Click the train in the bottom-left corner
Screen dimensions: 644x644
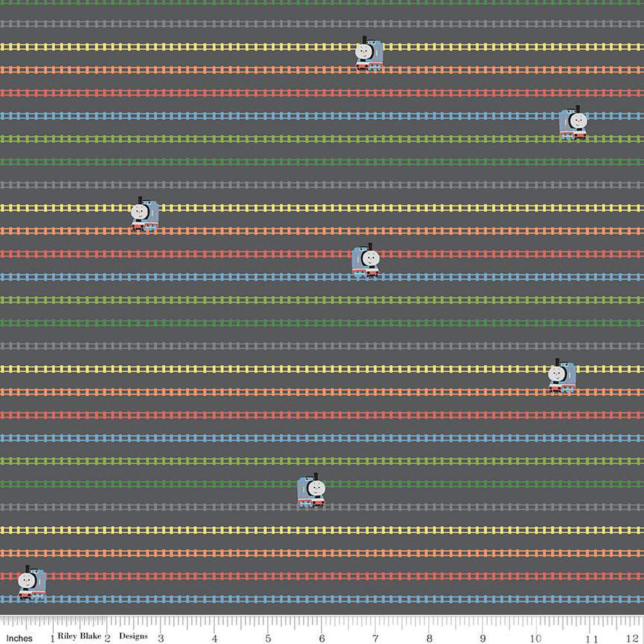[x=32, y=583]
